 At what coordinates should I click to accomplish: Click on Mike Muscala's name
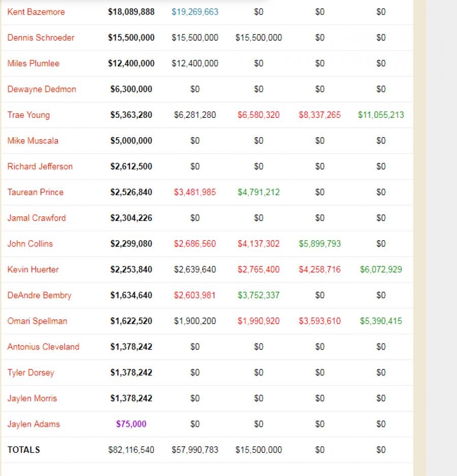click(32, 141)
